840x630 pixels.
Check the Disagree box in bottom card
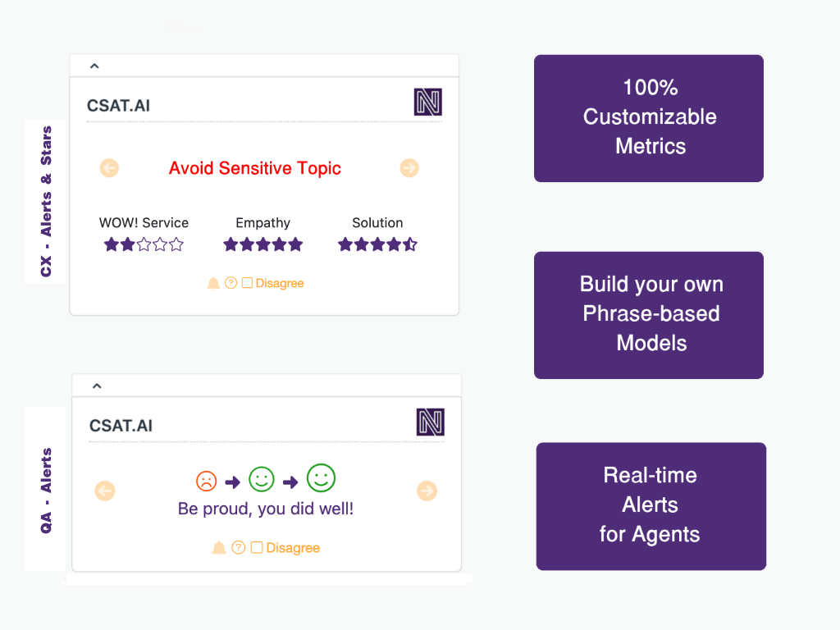tap(257, 547)
